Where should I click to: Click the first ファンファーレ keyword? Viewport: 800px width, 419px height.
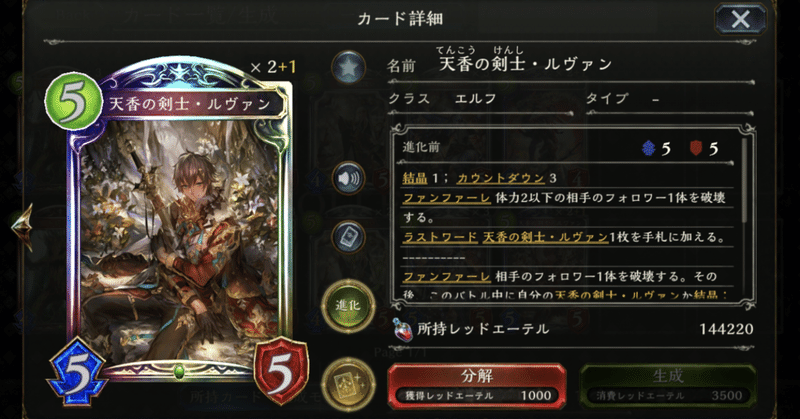point(446,198)
